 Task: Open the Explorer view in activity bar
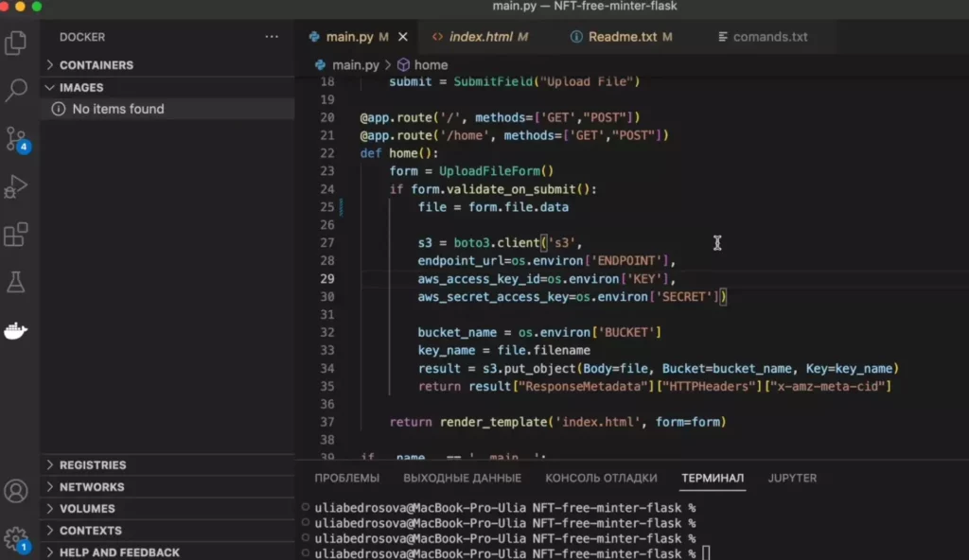[16, 43]
